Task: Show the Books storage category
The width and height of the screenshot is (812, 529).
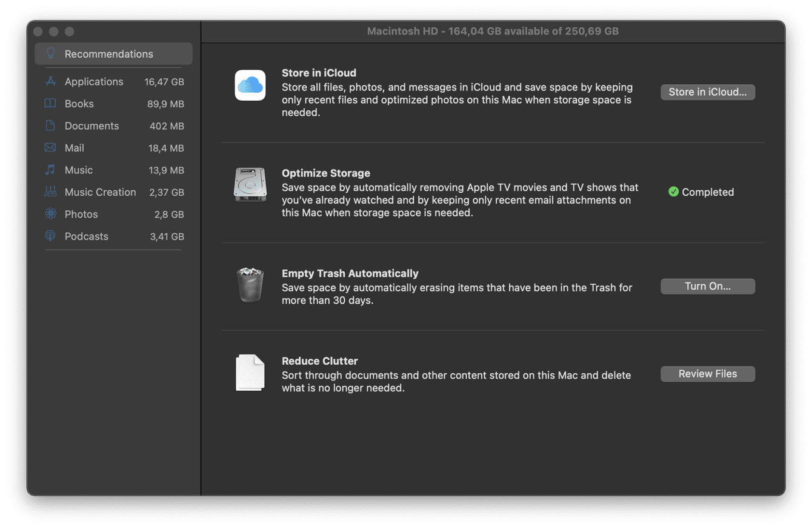Action: click(x=114, y=104)
